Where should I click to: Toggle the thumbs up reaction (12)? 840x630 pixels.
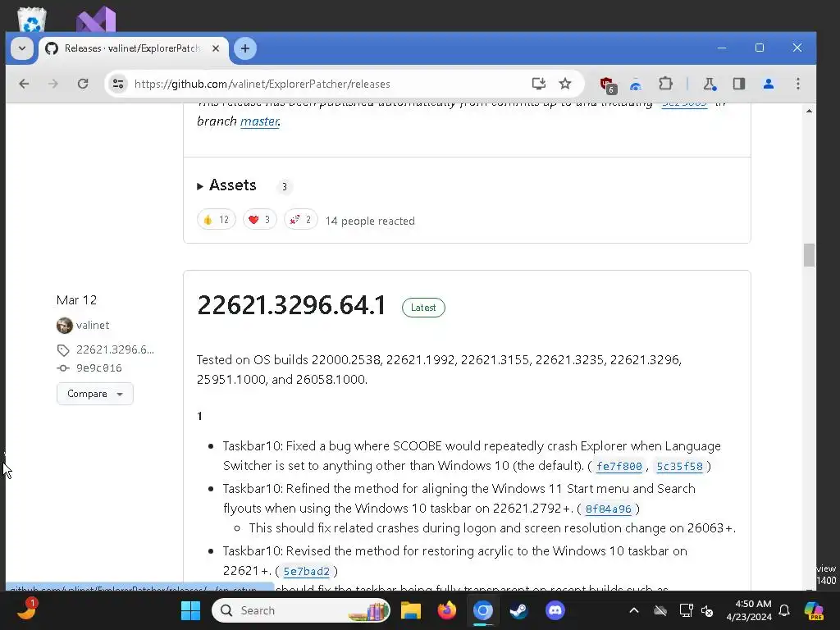pyautogui.click(x=217, y=220)
